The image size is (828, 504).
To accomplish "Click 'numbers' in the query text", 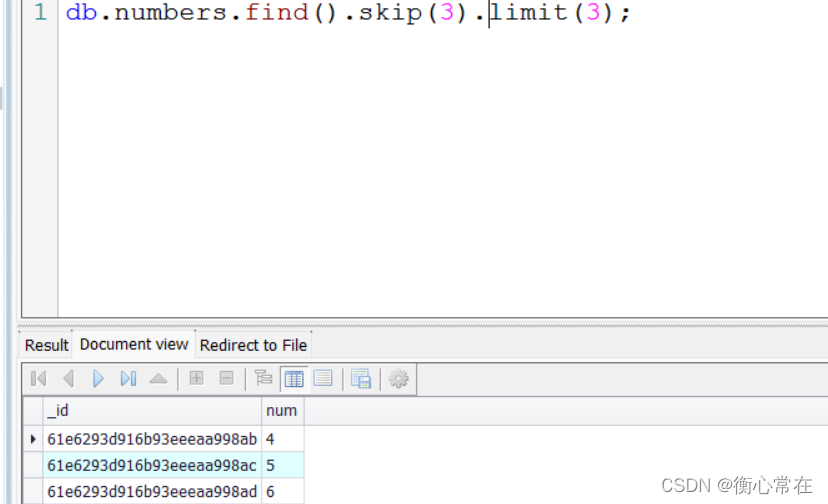I will tap(171, 13).
